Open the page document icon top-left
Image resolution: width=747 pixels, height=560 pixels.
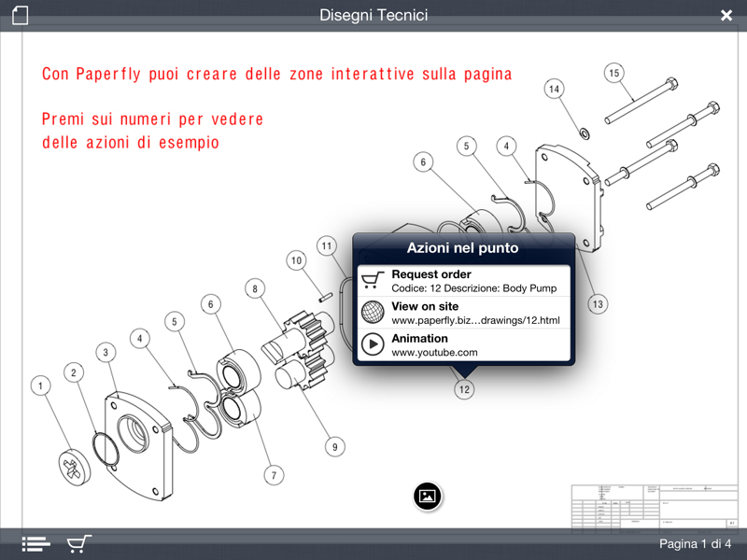[20, 15]
